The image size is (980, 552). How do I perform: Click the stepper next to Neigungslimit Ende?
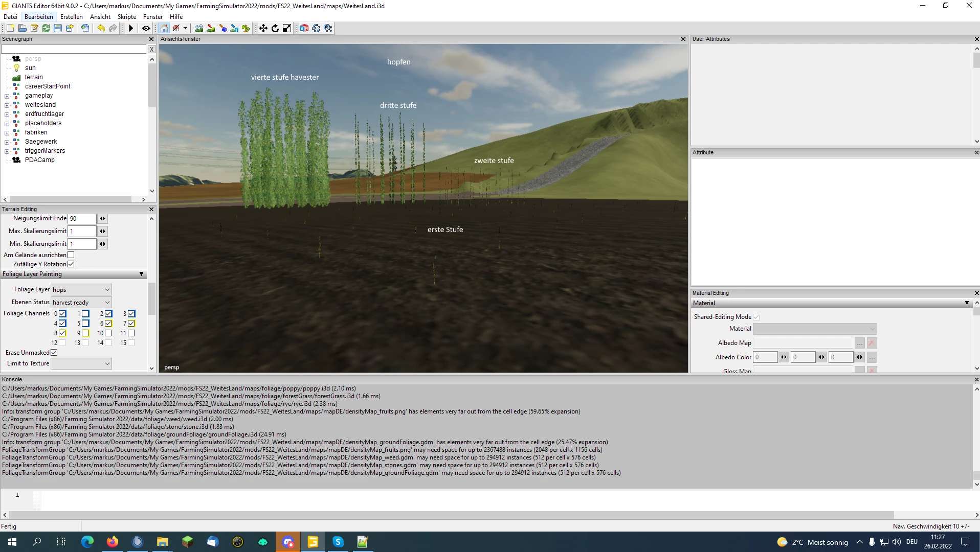(x=103, y=219)
